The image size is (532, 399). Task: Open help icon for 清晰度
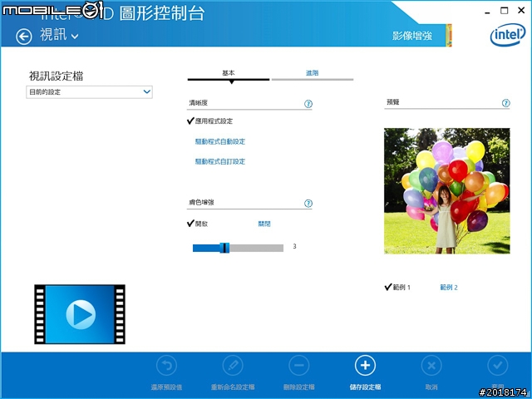tap(308, 104)
